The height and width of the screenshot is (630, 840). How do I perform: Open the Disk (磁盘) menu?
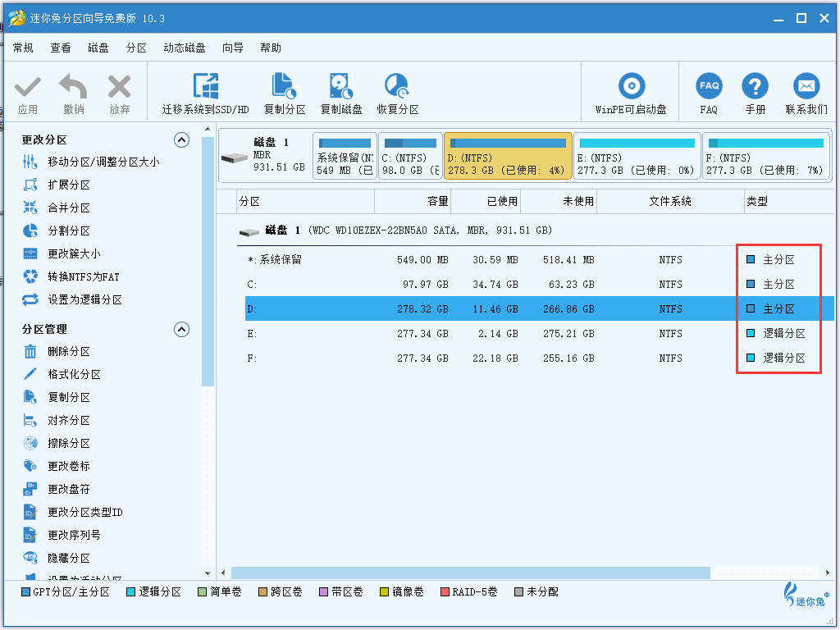98,48
